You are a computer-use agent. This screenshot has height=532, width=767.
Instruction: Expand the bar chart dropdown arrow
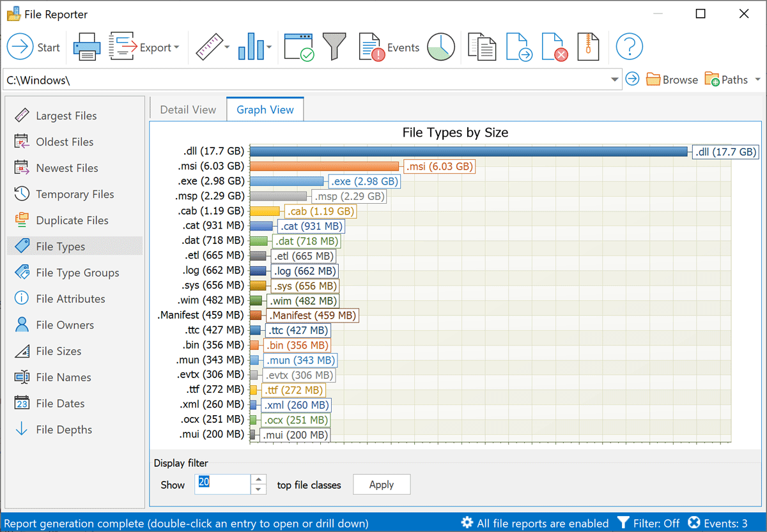[x=269, y=47]
